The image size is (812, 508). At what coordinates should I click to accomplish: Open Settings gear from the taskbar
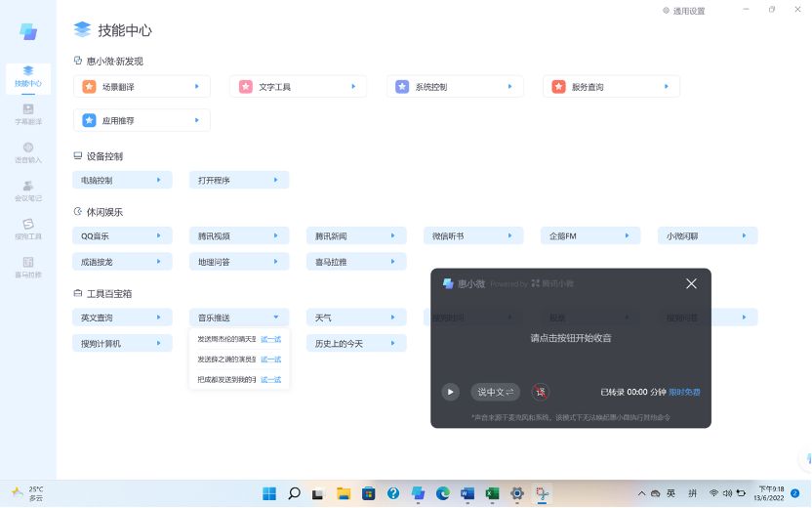[x=517, y=493]
